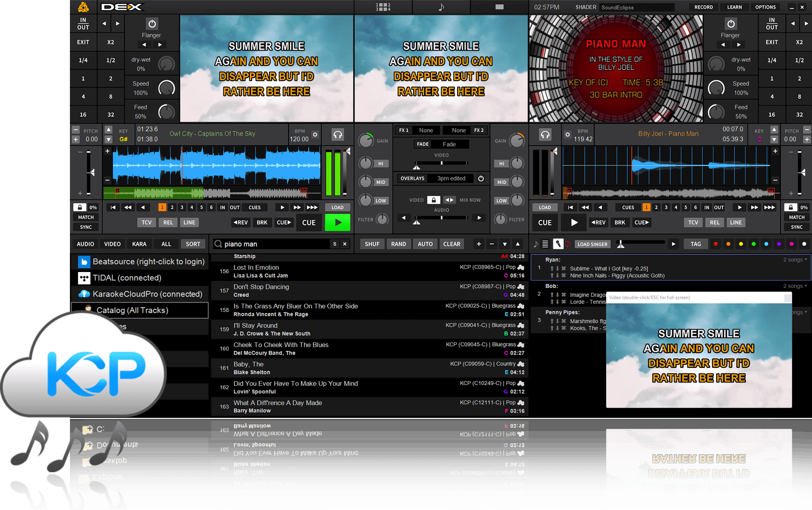Image resolution: width=812 pixels, height=510 pixels.
Task: Switch to the VIDEO browser tab
Action: pyautogui.click(x=112, y=244)
